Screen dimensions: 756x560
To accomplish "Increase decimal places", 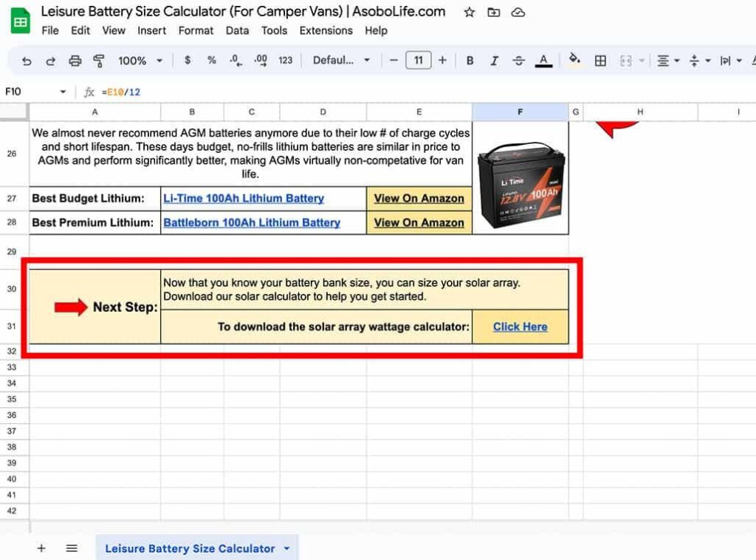I will pyautogui.click(x=261, y=61).
